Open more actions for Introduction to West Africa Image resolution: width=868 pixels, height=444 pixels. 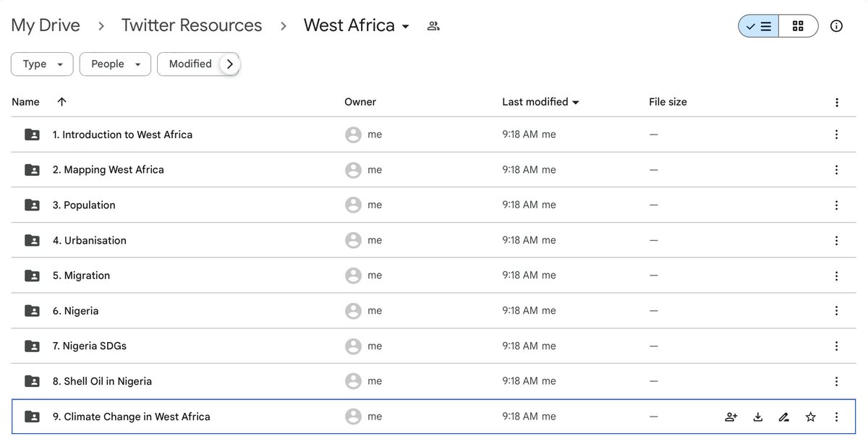click(x=836, y=135)
